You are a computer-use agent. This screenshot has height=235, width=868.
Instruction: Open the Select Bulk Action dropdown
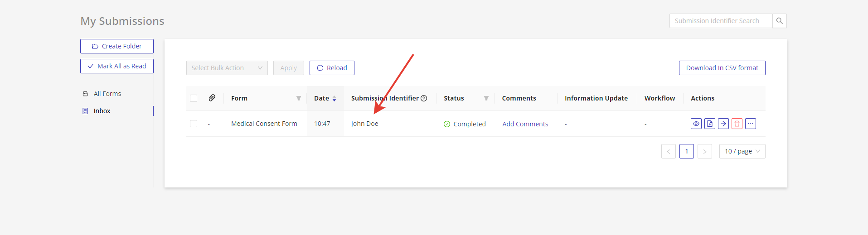(x=227, y=68)
